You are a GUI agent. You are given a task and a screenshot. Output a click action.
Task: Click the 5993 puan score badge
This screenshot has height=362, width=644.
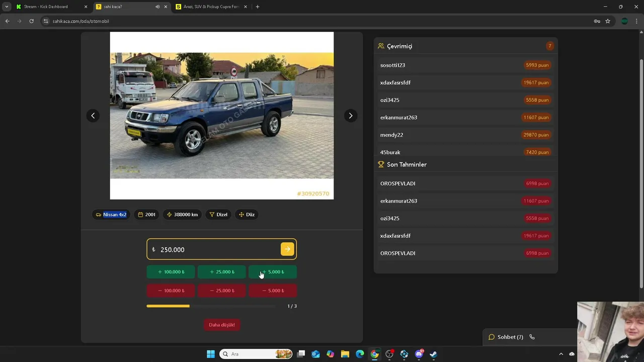click(x=537, y=65)
